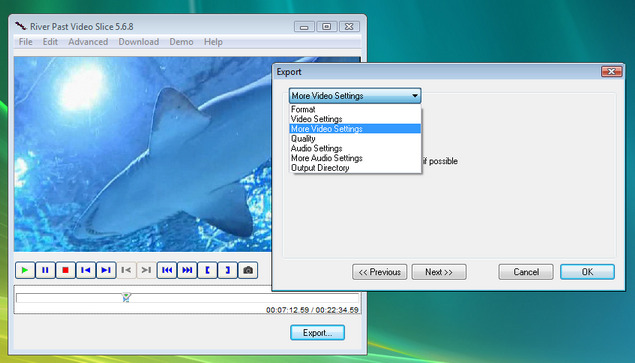Open the Advanced menu
The image size is (635, 363).
click(88, 42)
